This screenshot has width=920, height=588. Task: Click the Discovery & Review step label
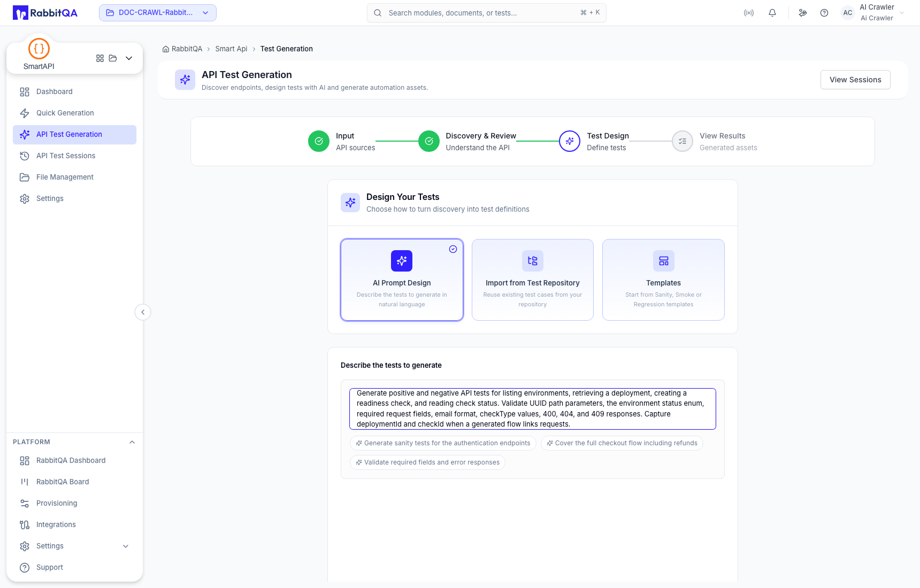[481, 136]
